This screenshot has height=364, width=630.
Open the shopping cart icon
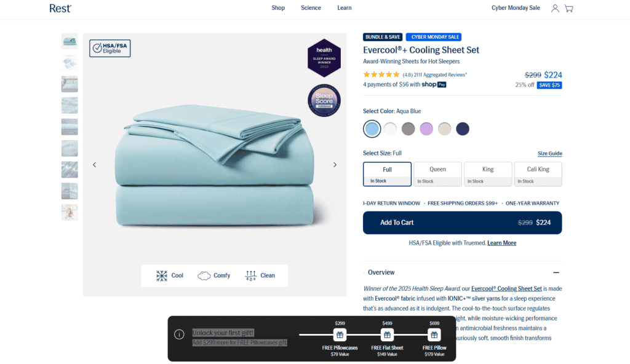click(x=569, y=8)
